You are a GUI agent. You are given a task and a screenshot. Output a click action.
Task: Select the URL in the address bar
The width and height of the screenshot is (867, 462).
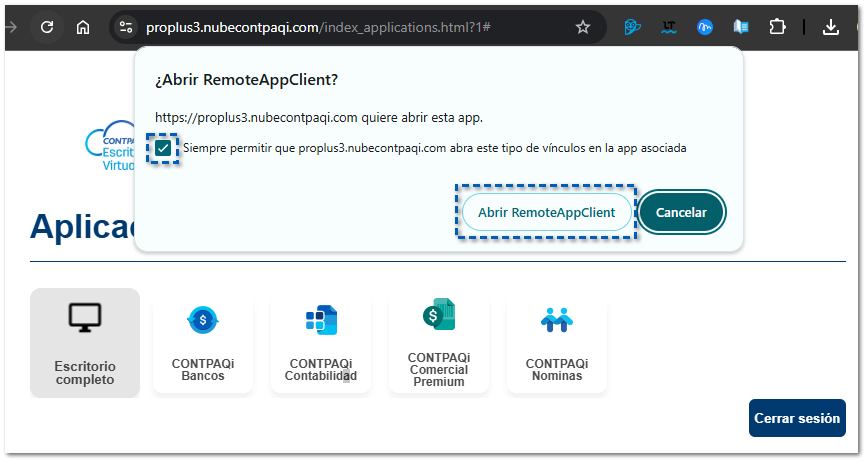[x=318, y=27]
